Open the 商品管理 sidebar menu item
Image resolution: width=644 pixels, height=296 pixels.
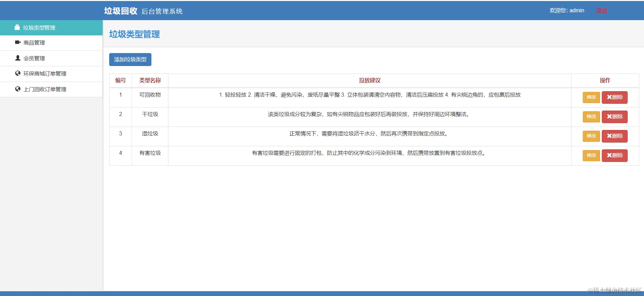(51, 43)
